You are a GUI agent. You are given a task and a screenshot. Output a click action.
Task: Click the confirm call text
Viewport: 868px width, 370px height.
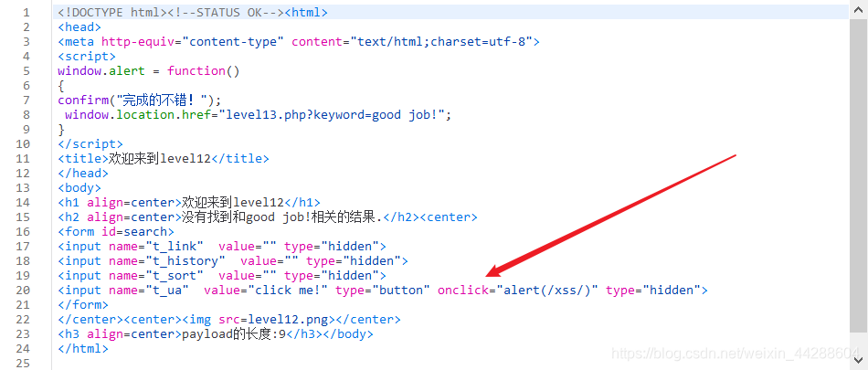pyautogui.click(x=140, y=100)
